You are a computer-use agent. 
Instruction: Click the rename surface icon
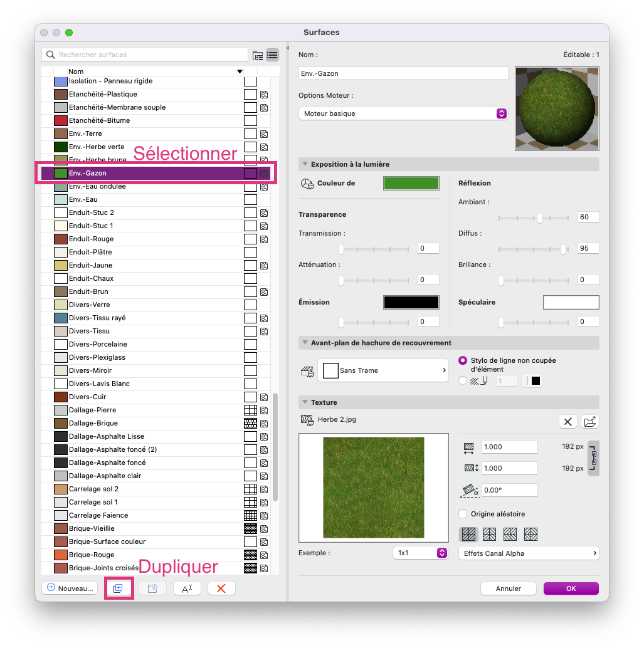(187, 588)
